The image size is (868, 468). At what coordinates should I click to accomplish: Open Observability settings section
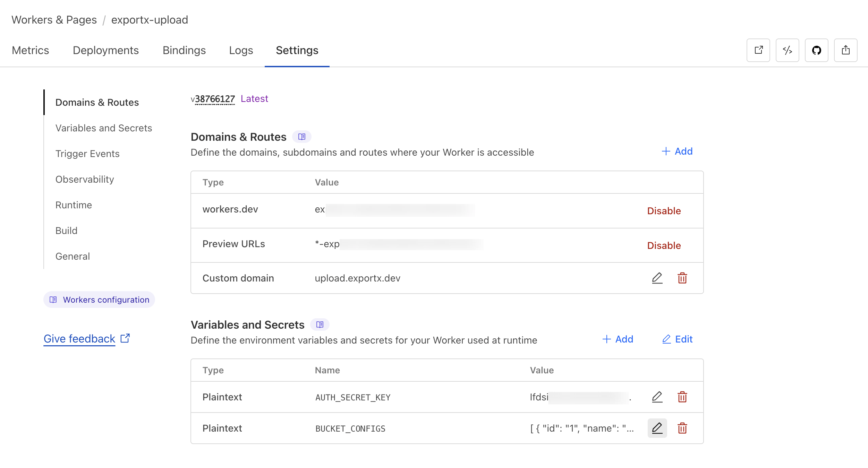pyautogui.click(x=85, y=179)
